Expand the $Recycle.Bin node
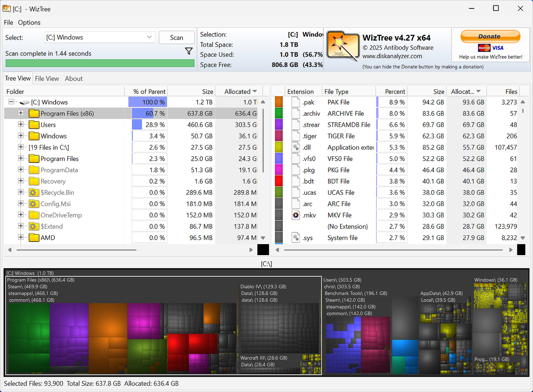 coord(21,192)
